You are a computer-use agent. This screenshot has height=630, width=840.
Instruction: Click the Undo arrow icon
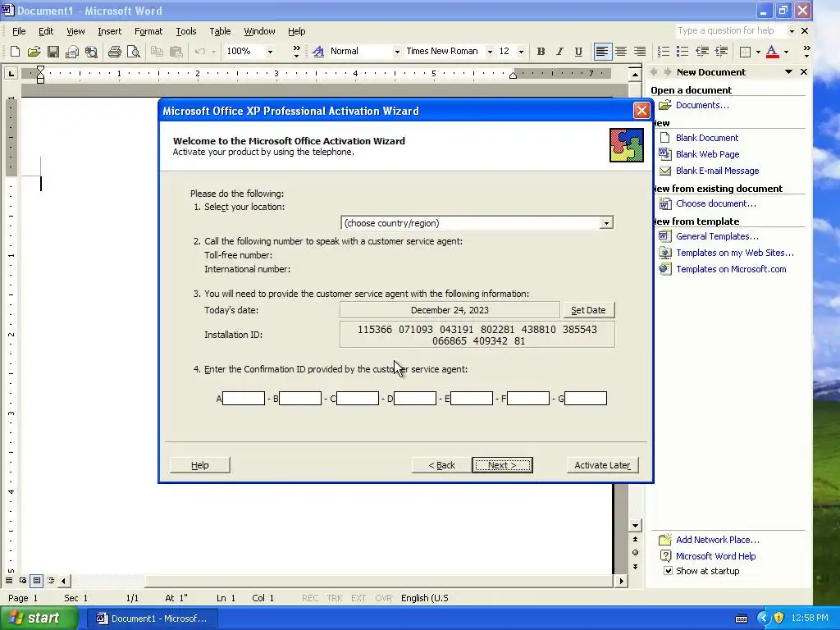pos(200,52)
